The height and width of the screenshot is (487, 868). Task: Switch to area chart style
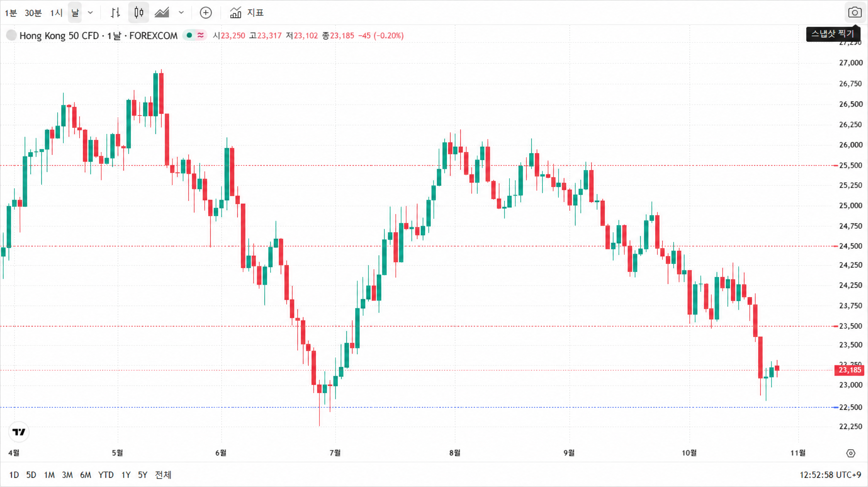162,13
